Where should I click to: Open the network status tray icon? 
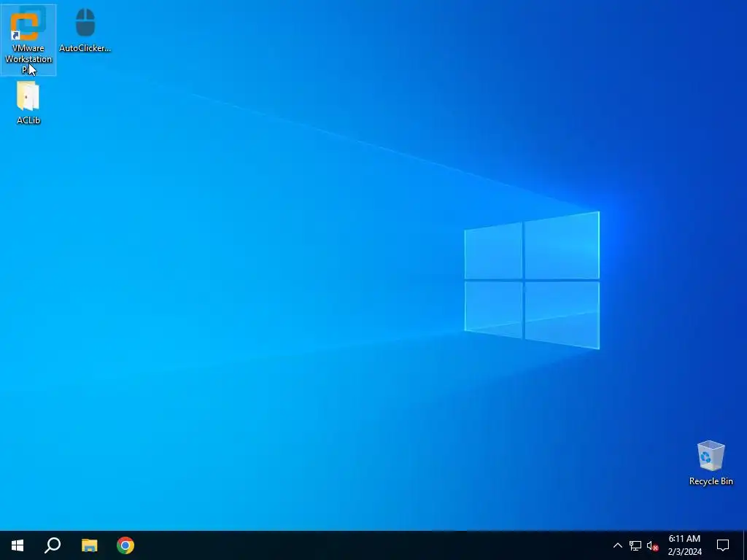pyautogui.click(x=635, y=545)
